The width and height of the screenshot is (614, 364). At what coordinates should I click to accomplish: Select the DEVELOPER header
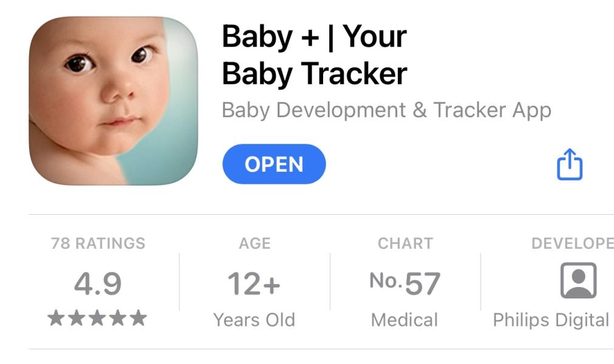pyautogui.click(x=573, y=243)
